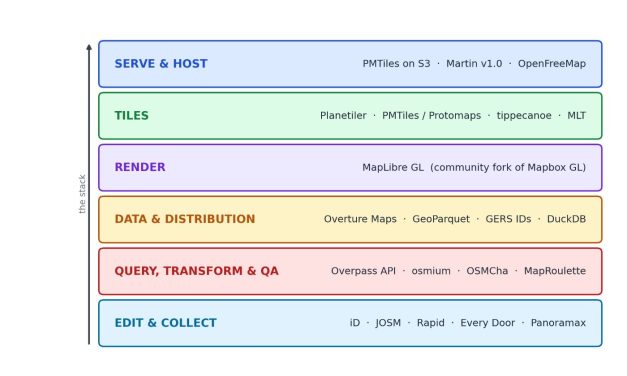
Task: Click the text 'osmium'
Action: tap(431, 271)
